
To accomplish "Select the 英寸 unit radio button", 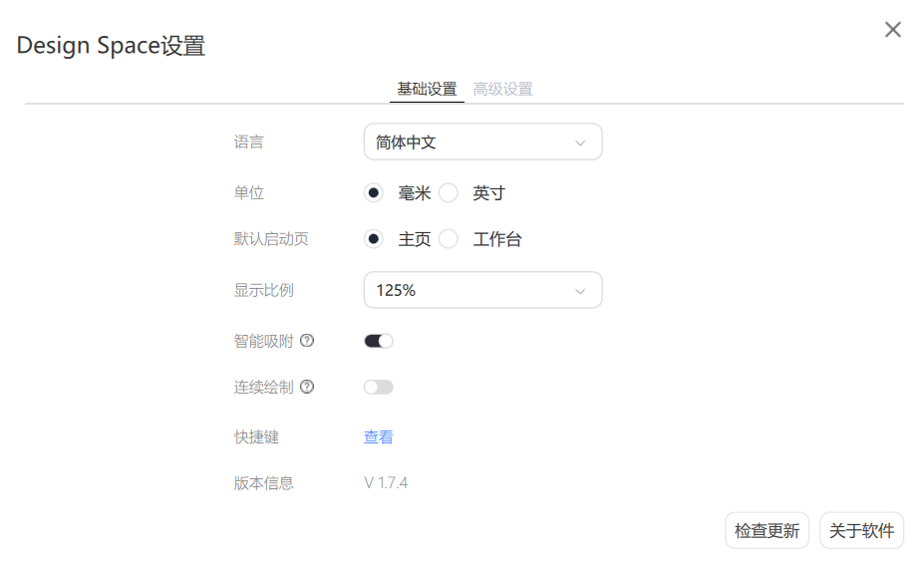I will (449, 193).
